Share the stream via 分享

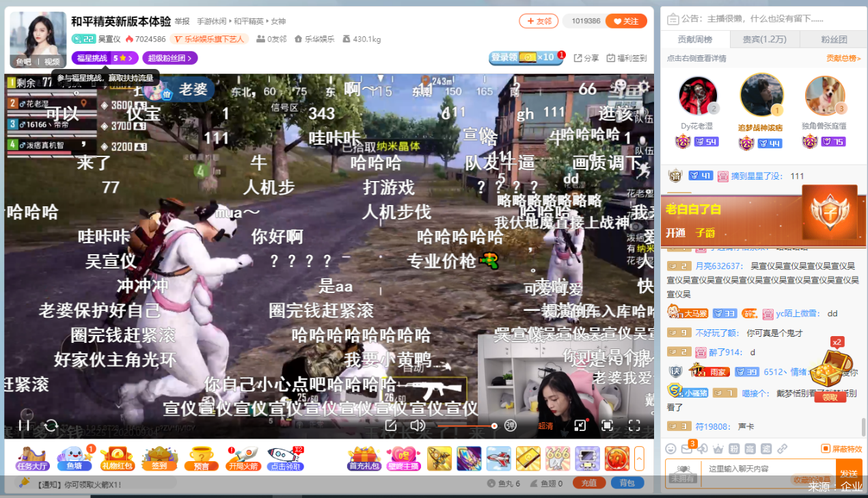point(586,58)
